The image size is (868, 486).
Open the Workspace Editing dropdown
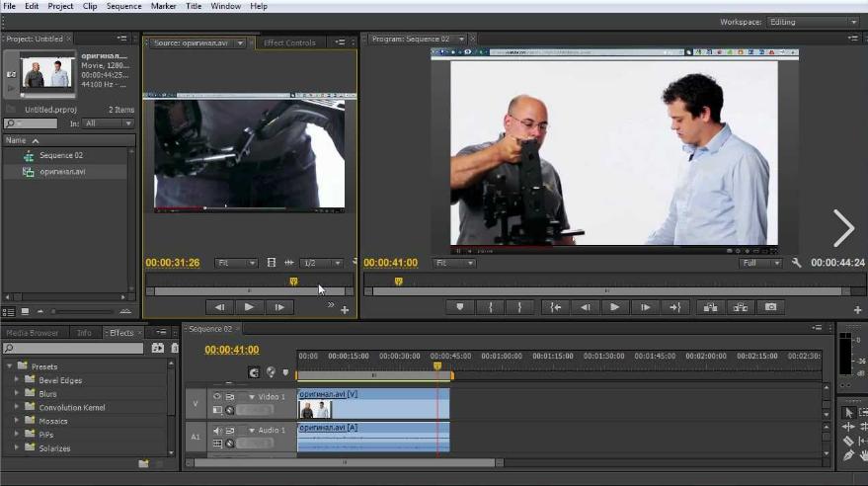pos(812,22)
